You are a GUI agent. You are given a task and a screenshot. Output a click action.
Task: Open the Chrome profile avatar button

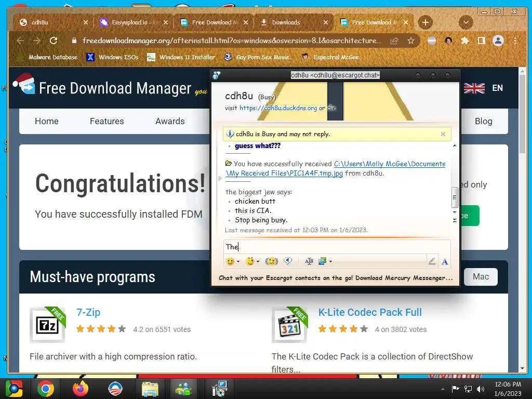pyautogui.click(x=498, y=41)
